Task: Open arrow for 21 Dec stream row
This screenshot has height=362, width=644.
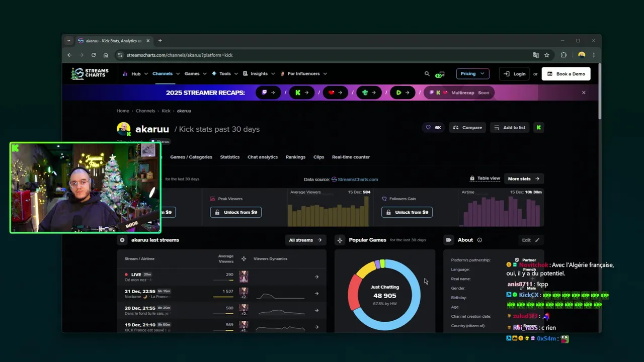Action: click(316, 294)
